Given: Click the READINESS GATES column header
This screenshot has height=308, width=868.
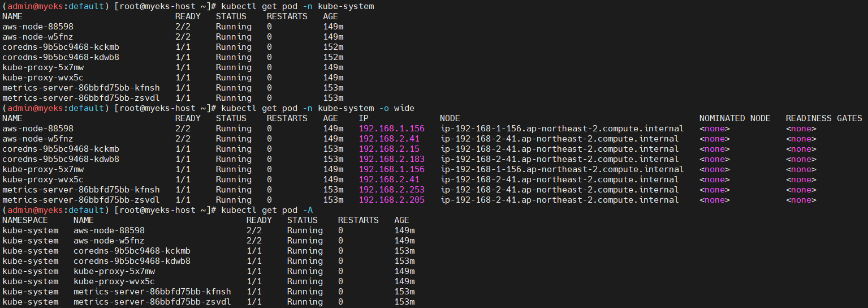Looking at the screenshot, I should pyautogui.click(x=824, y=118).
